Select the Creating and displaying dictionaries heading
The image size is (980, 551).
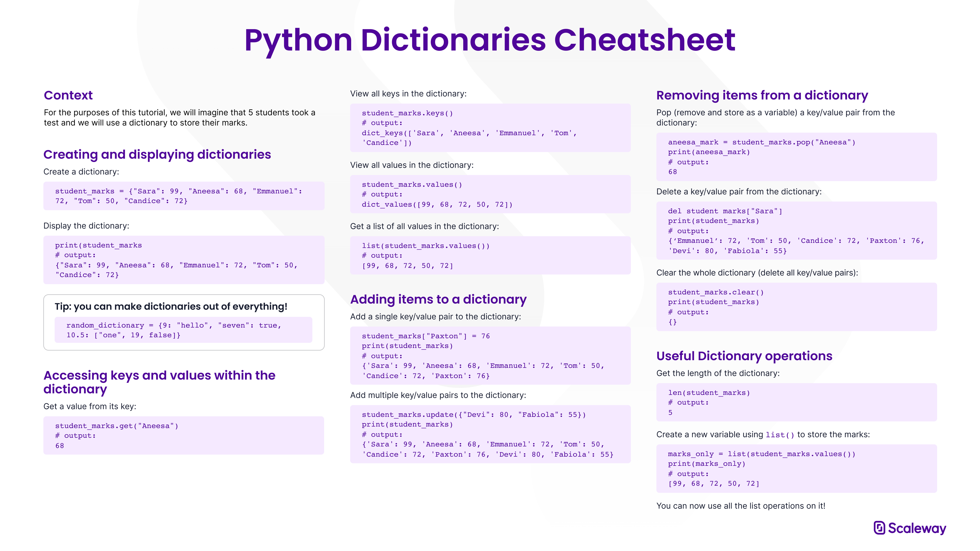click(157, 154)
